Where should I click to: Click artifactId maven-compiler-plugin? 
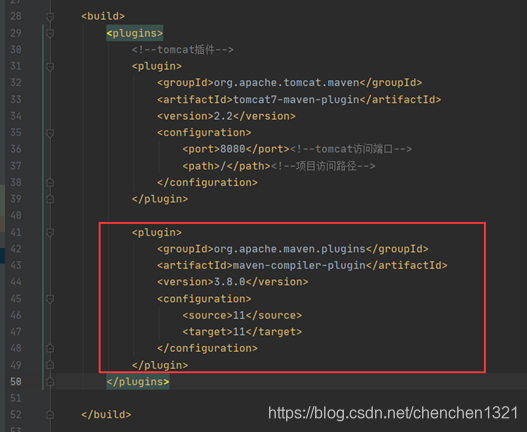302,265
